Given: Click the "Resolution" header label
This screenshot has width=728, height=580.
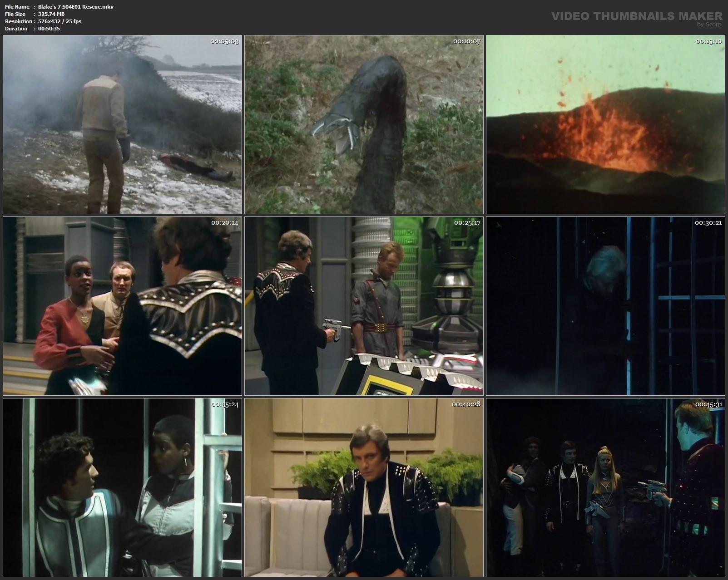Looking at the screenshot, I should click(x=19, y=21).
